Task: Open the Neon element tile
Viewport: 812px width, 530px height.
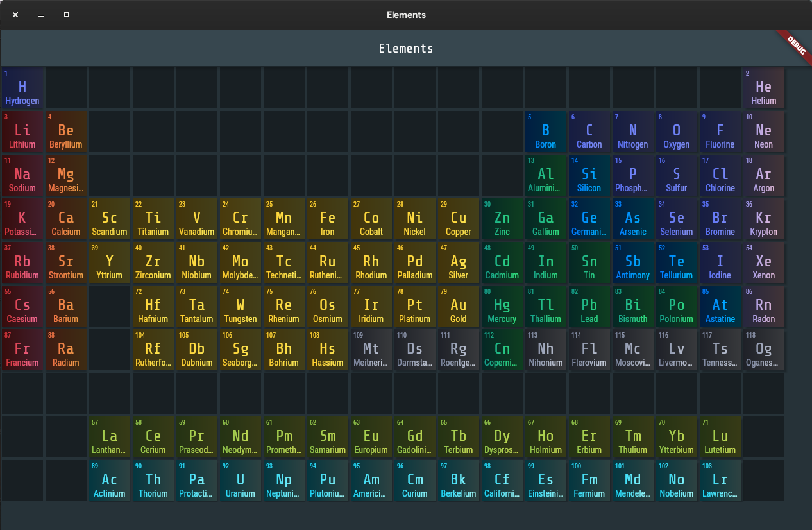Action: pos(763,132)
